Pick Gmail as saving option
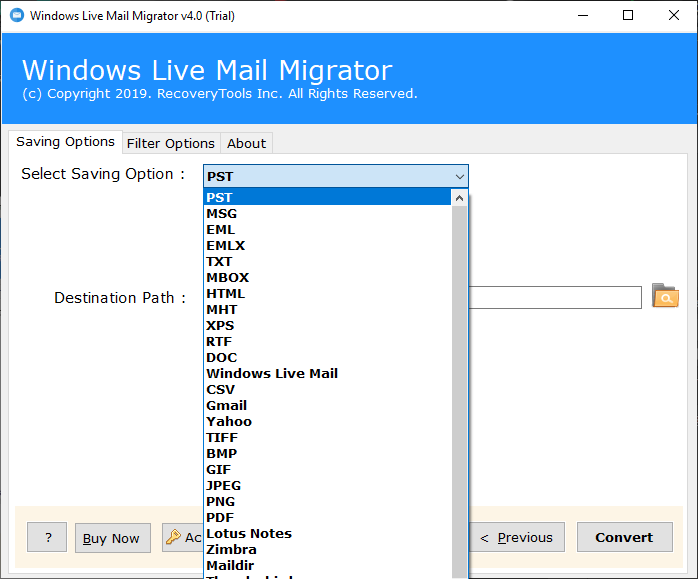Screen dimensions: 698x579 coord(327,406)
